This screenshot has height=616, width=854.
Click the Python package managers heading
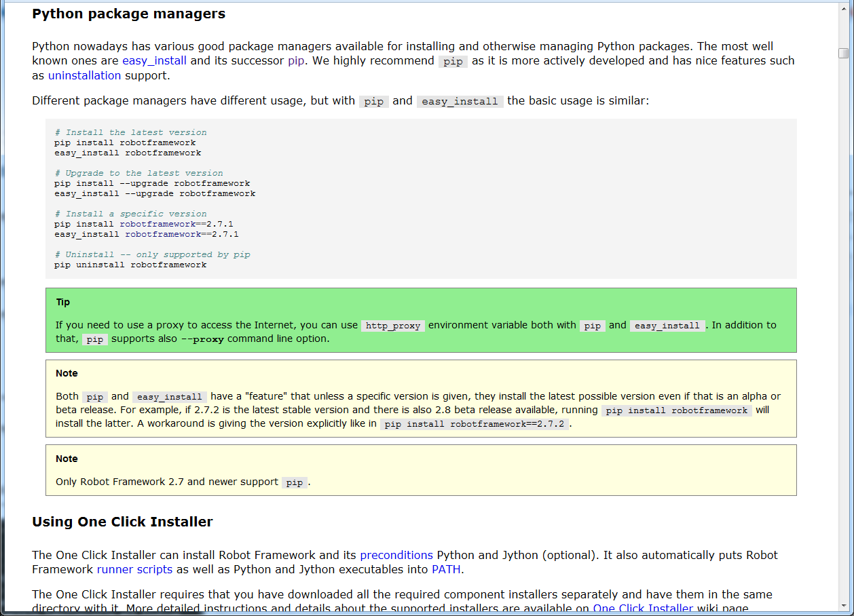pos(128,13)
